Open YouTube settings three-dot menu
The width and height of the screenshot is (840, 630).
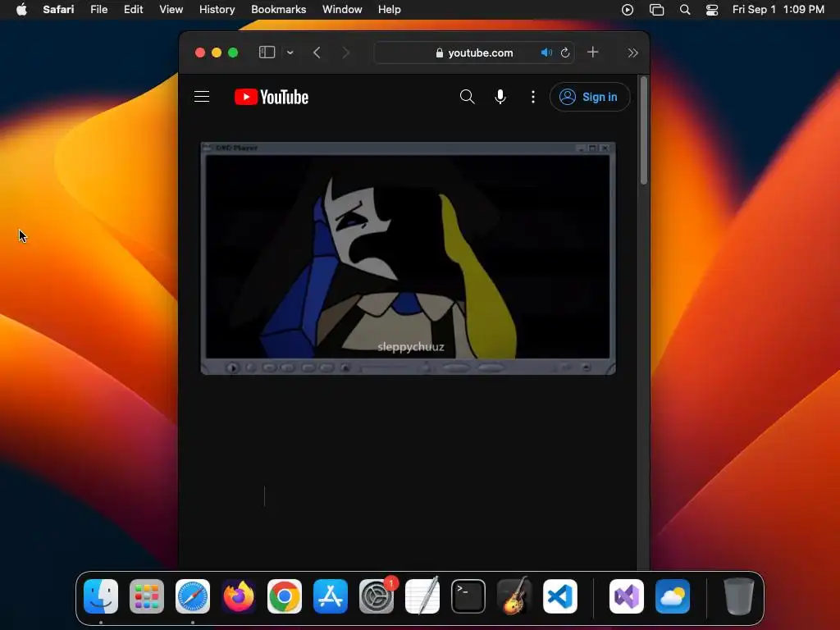click(x=532, y=97)
